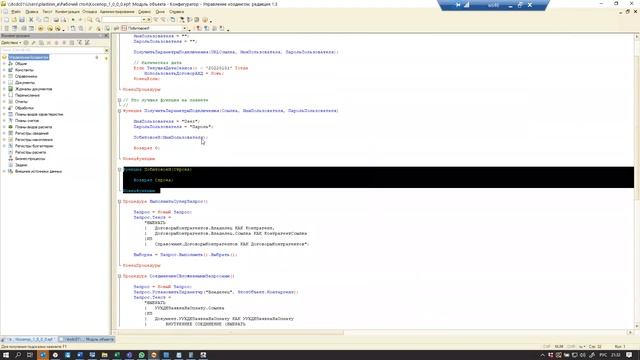
Task: Select Обработки in the tree
Action: click(x=24, y=108)
